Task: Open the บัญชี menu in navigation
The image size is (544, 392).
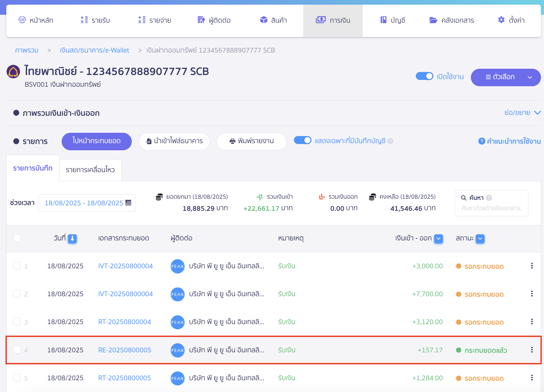Action: (393, 20)
